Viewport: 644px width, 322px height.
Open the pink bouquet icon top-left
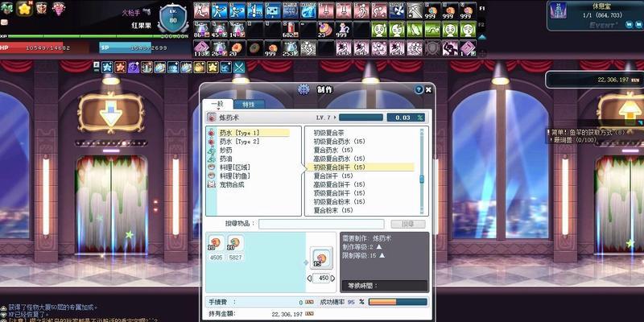coord(58,9)
